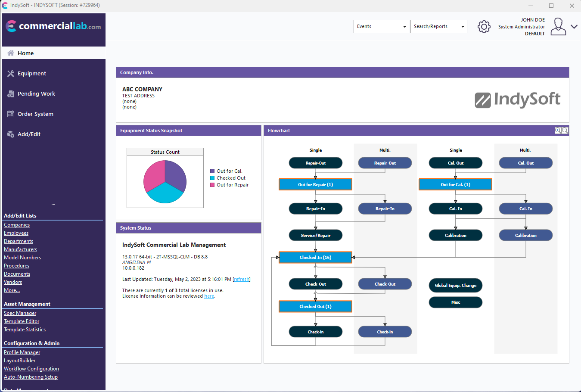Open the Events dropdown
The height and width of the screenshot is (392, 581).
[381, 27]
